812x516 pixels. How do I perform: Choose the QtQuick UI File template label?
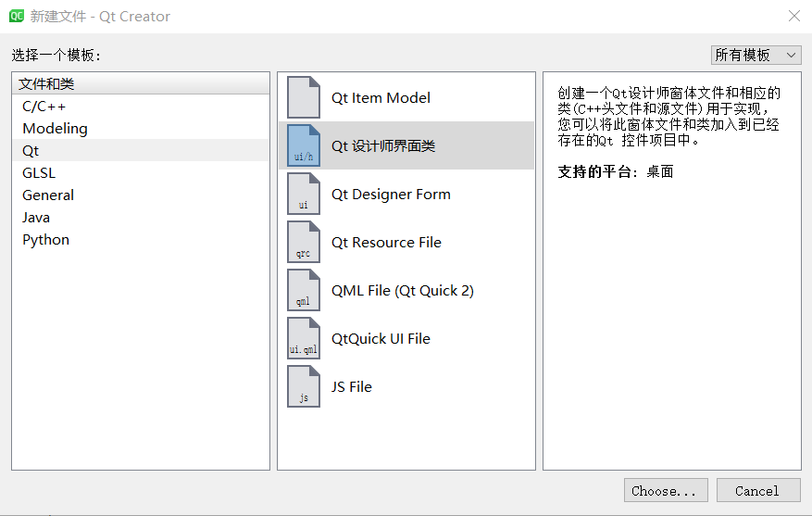coord(381,339)
